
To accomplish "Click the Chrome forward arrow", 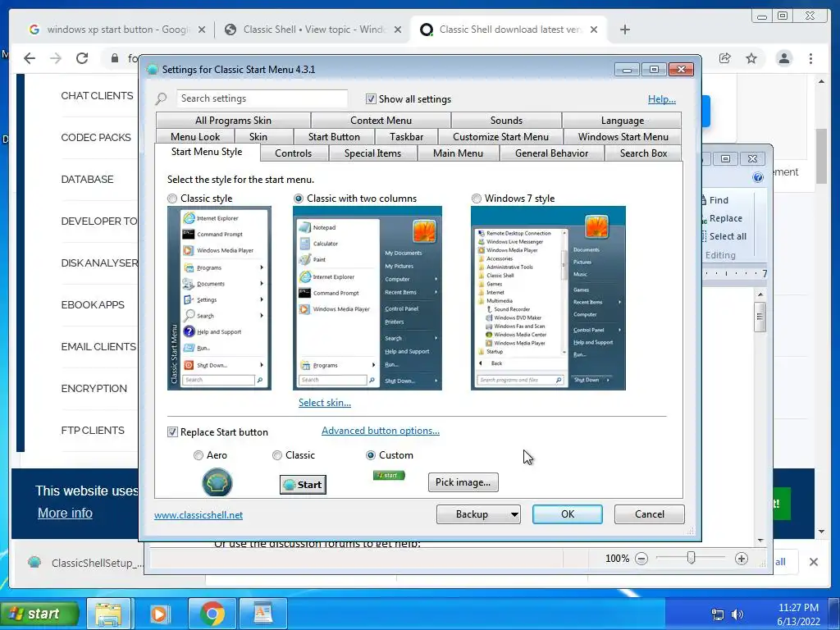I will 56,58.
